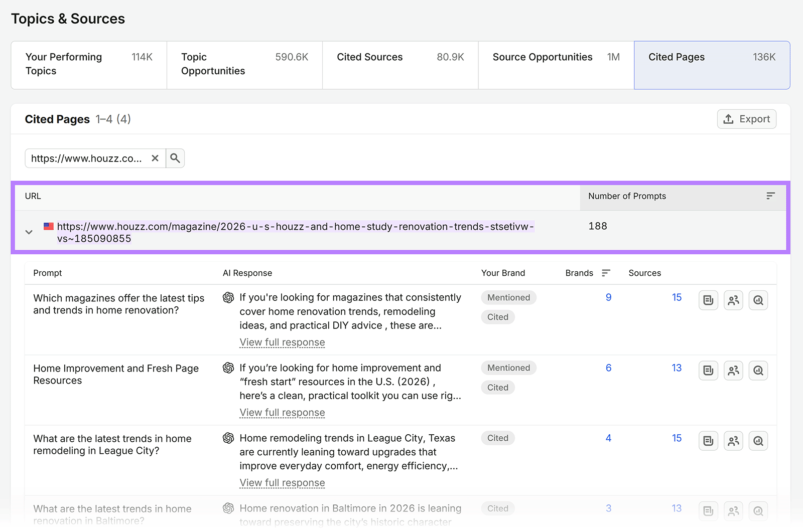The width and height of the screenshot is (803, 532).
Task: Sort the Brands column
Action: point(606,273)
